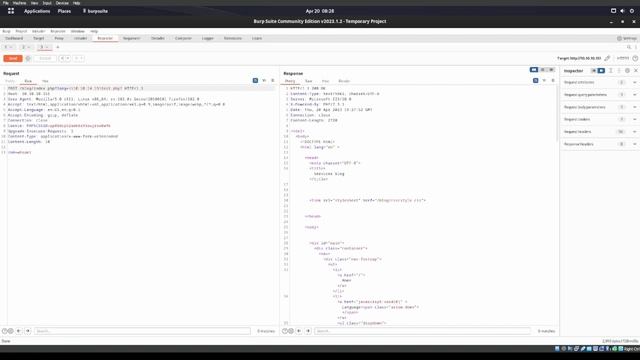The height and width of the screenshot is (360, 640).
Task: Open Burp Suite Help menu
Action: click(94, 31)
